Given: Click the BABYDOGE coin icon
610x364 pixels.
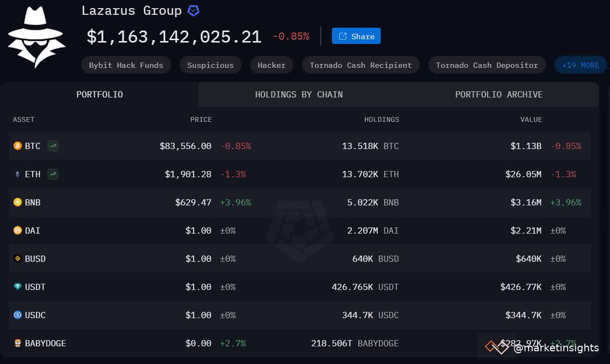Looking at the screenshot, I should pos(18,344).
